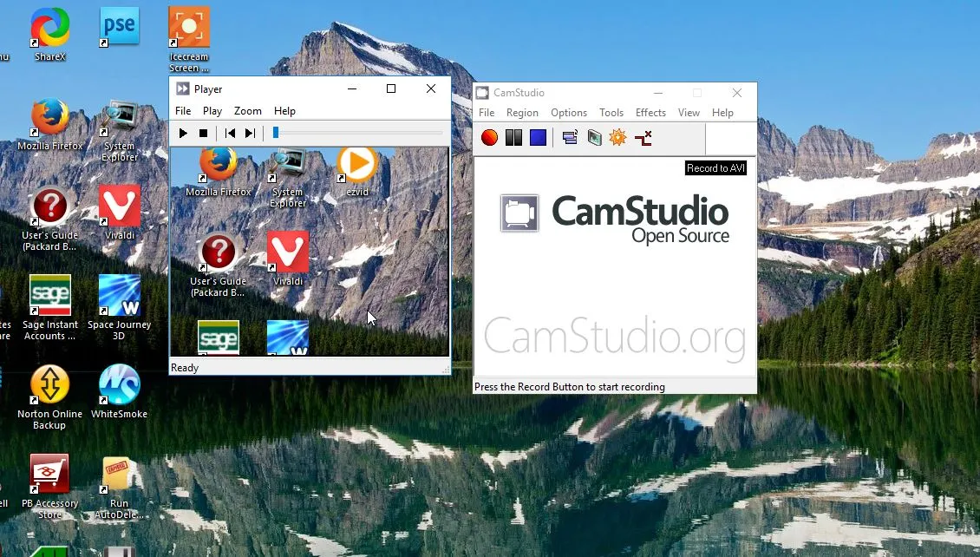This screenshot has height=557, width=980.
Task: Click the red Record button in CamStudio
Action: coord(489,137)
